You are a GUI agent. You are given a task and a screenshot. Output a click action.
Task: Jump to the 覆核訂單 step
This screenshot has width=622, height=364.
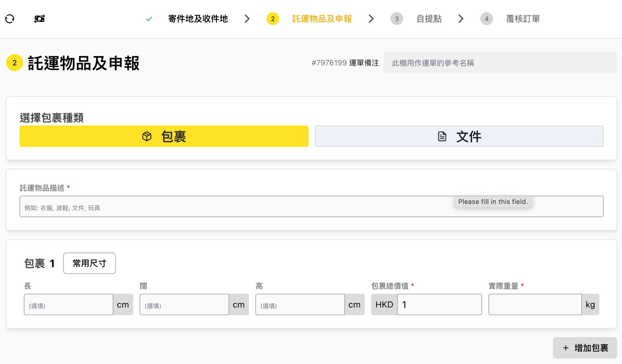tap(523, 19)
